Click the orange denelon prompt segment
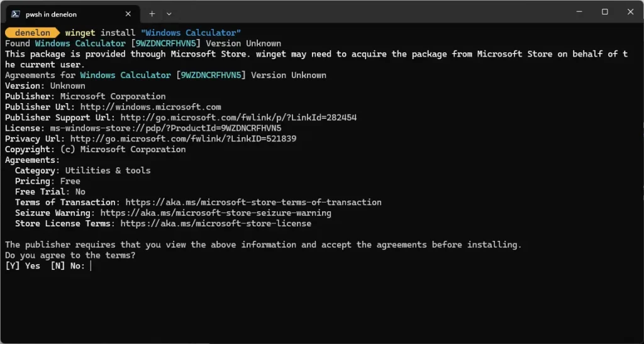The width and height of the screenshot is (644, 344). coord(32,33)
